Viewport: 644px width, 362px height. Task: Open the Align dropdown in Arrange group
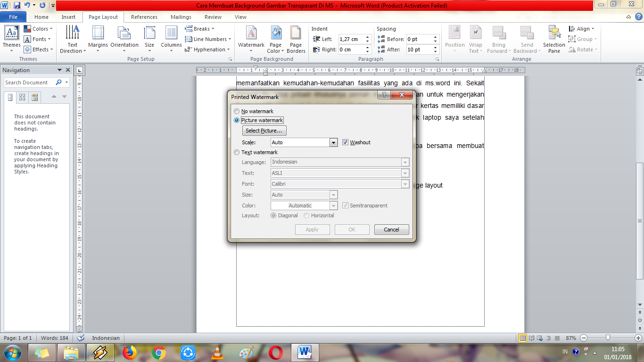point(582,29)
